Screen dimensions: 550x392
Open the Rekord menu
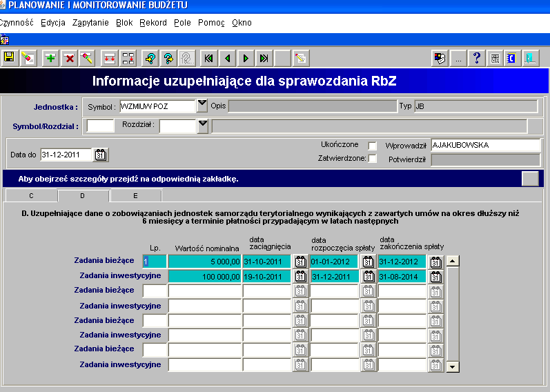153,23
